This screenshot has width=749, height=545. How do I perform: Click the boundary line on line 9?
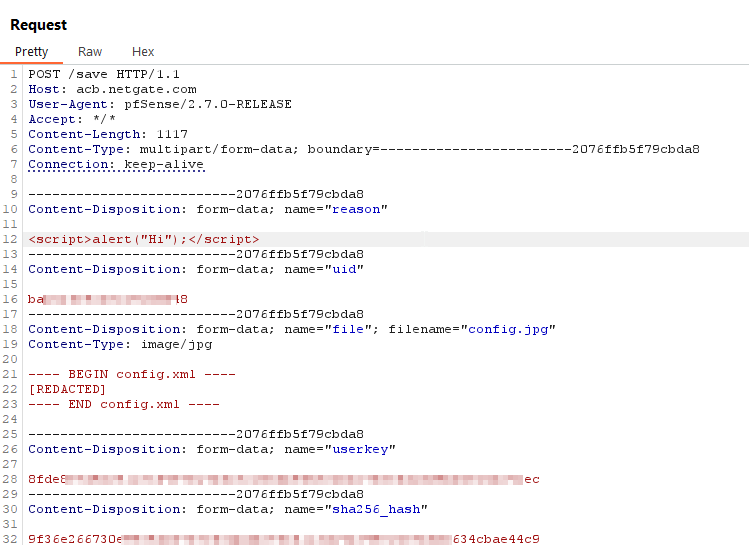pos(196,194)
